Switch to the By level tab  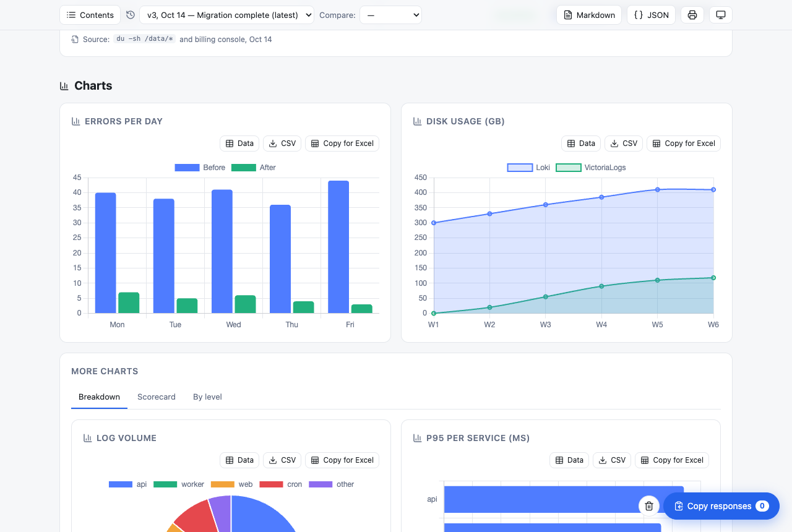pyautogui.click(x=207, y=397)
